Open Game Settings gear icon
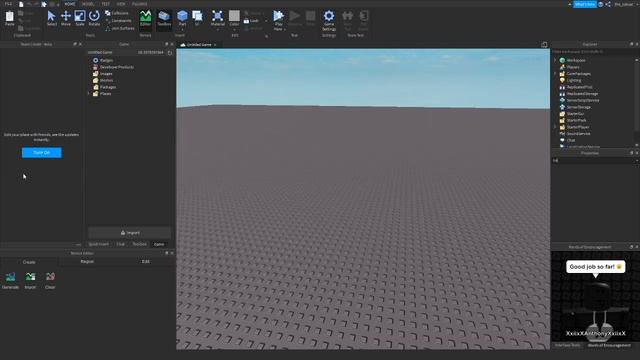The image size is (640, 360). [x=329, y=20]
